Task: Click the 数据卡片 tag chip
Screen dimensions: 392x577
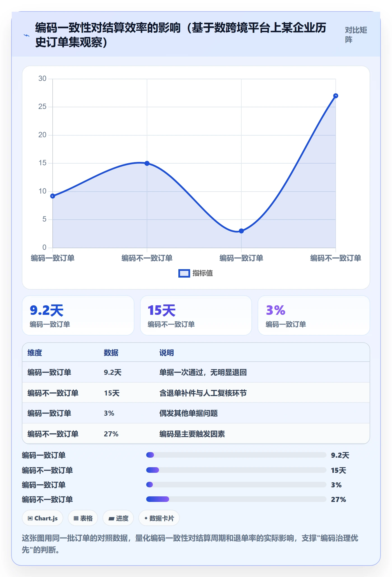Action: coord(159,518)
